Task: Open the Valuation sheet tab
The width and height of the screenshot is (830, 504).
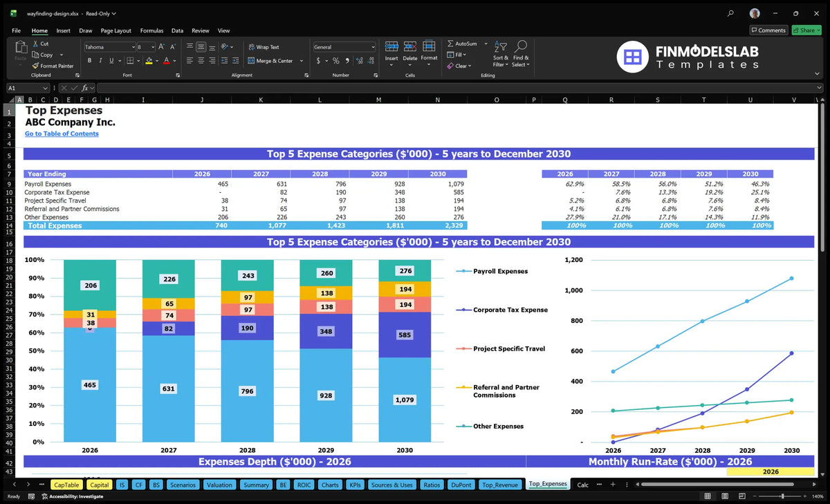Action: pyautogui.click(x=220, y=485)
